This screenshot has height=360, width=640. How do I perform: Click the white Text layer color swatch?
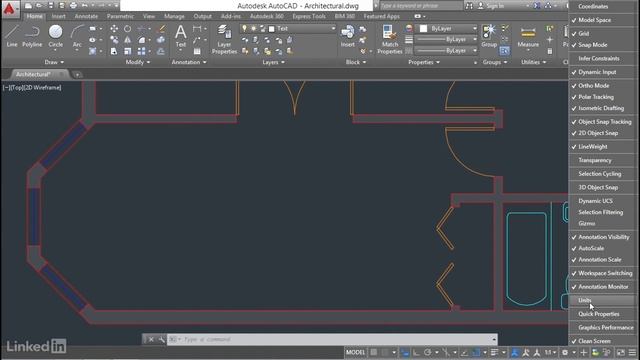coord(271,29)
